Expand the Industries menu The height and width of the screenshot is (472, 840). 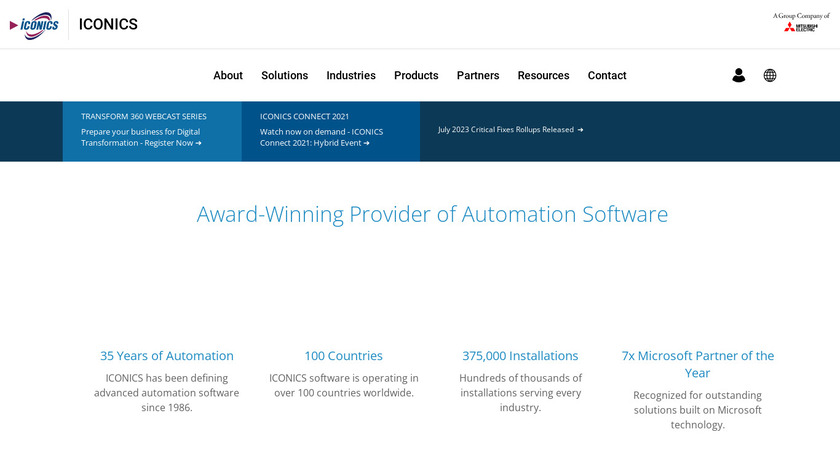[351, 75]
